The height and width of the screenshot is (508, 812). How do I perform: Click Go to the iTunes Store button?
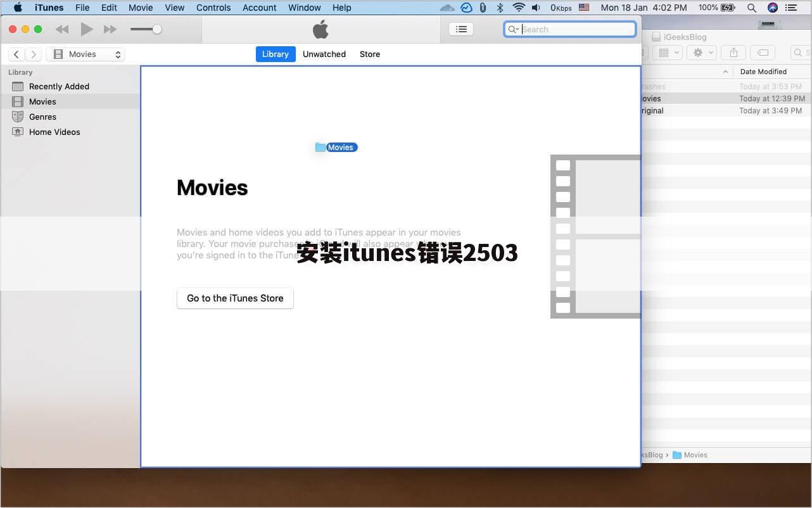tap(235, 298)
